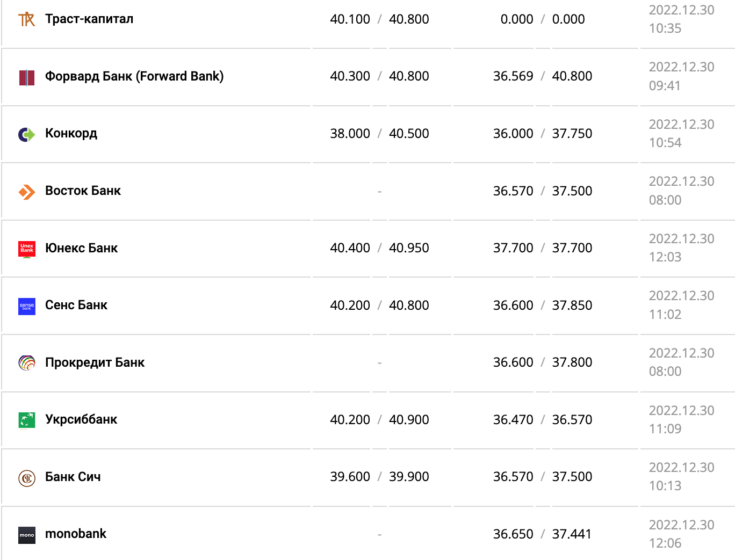Click Банк Сич rate 39.600 / 39.900

(x=379, y=477)
